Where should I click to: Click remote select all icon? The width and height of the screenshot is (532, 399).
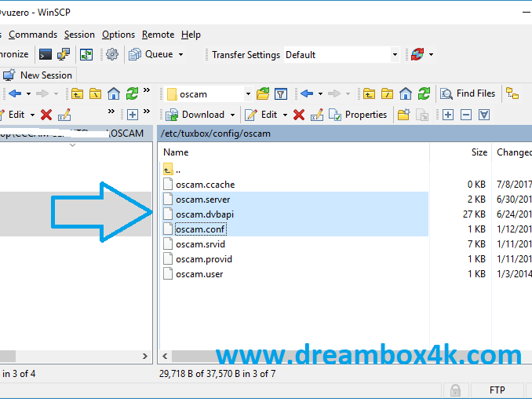coord(484,115)
